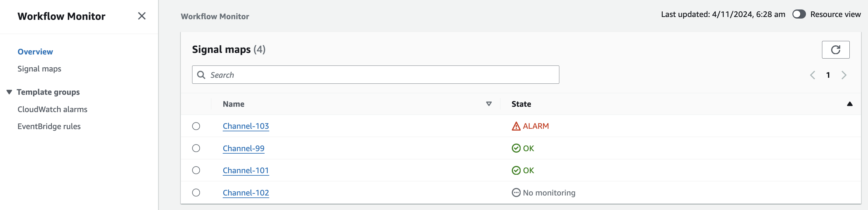Select the Channel-102 radio button
868x210 pixels.
click(196, 193)
